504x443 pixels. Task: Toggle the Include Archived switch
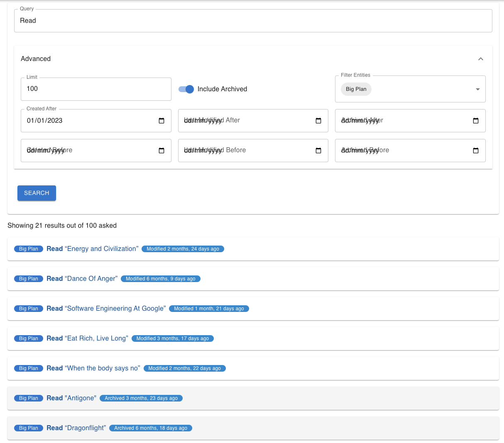(x=186, y=89)
